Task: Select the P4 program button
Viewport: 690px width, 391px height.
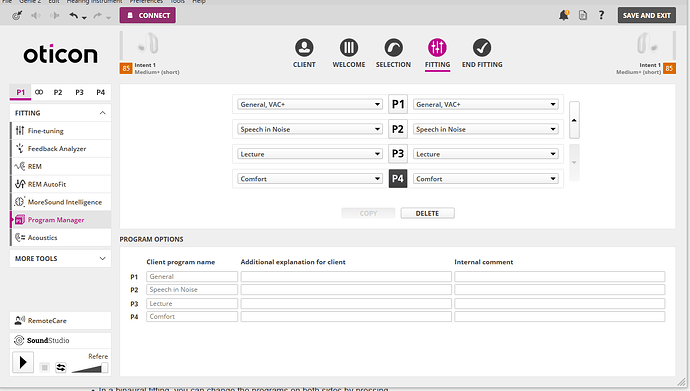Action: 398,179
